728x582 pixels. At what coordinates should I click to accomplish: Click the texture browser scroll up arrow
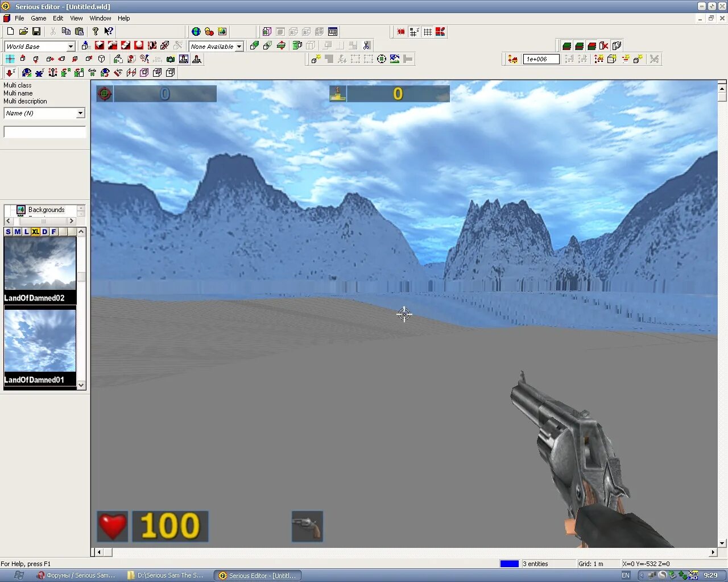81,231
